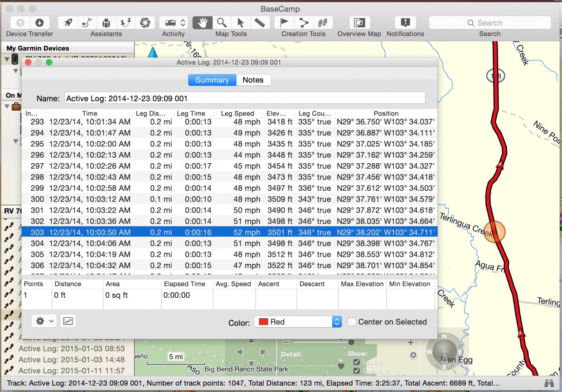Sort by the Position column header
Screen dimensions: 562x392
point(386,113)
